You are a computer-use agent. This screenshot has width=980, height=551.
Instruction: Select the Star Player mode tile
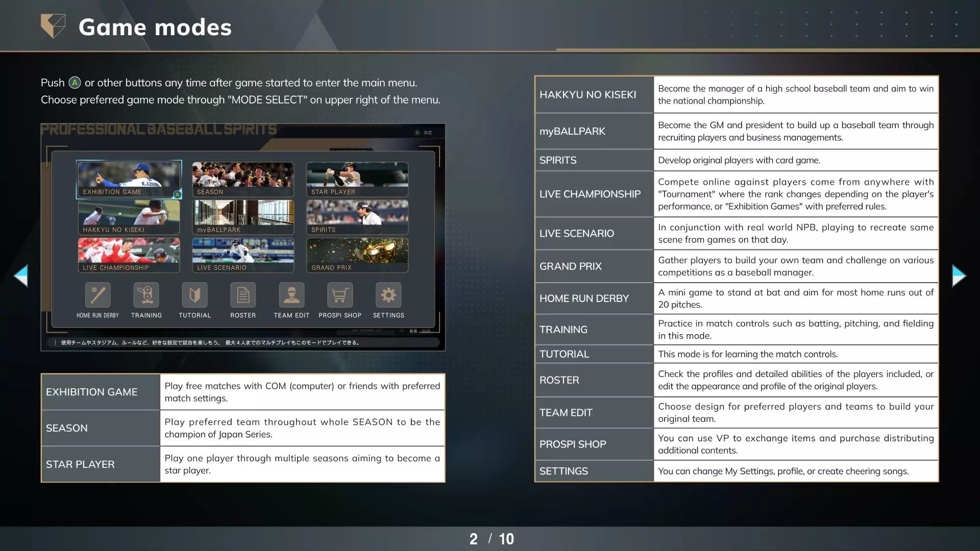pos(357,179)
